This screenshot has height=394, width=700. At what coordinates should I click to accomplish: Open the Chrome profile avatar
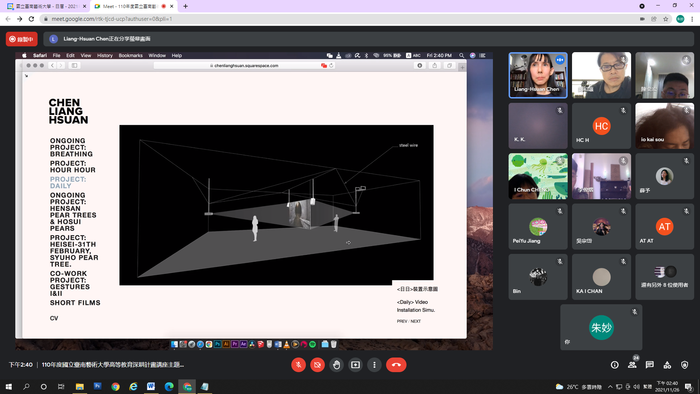coord(680,19)
